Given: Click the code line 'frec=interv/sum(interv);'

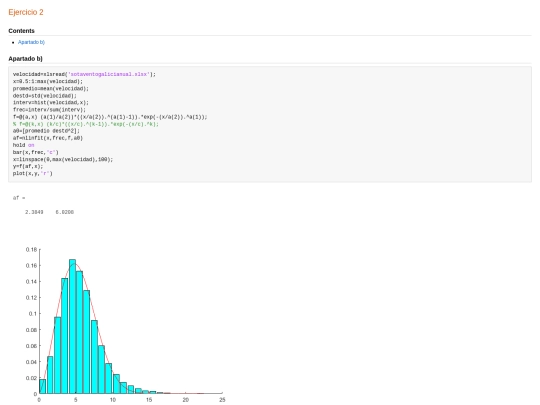Looking at the screenshot, I should tap(49, 110).
